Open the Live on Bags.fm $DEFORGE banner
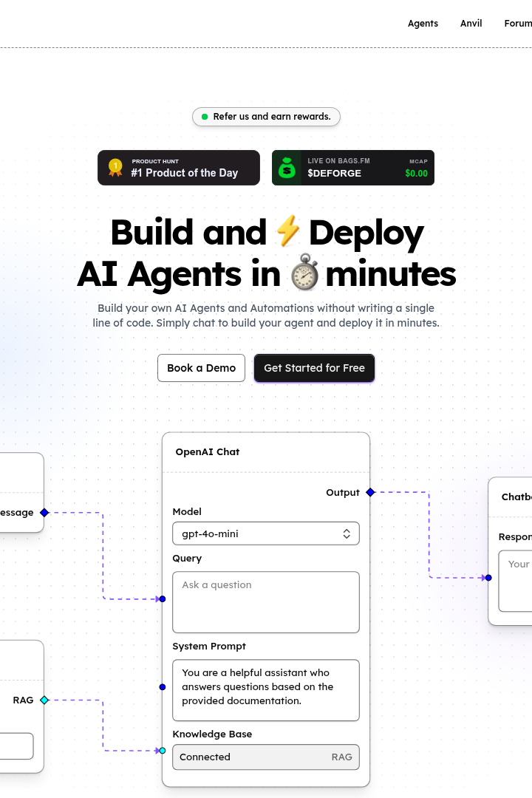Image resolution: width=532 pixels, height=798 pixels. (352, 168)
